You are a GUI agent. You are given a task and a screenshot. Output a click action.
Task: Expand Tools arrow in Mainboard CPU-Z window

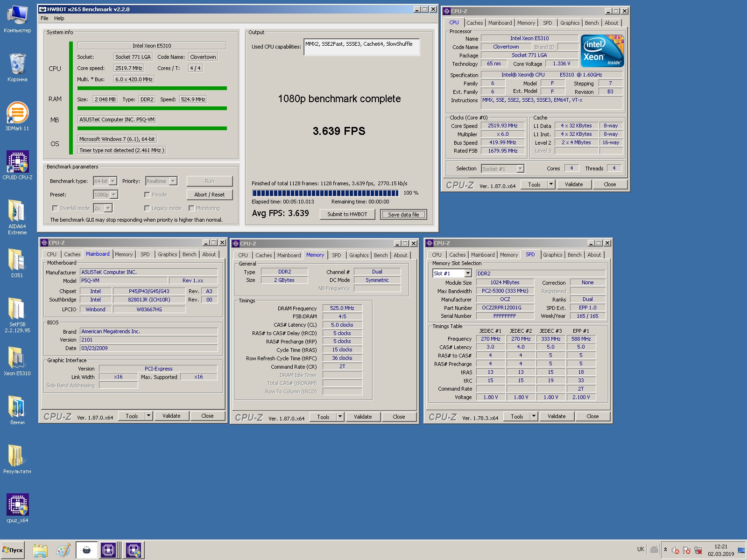149,416
